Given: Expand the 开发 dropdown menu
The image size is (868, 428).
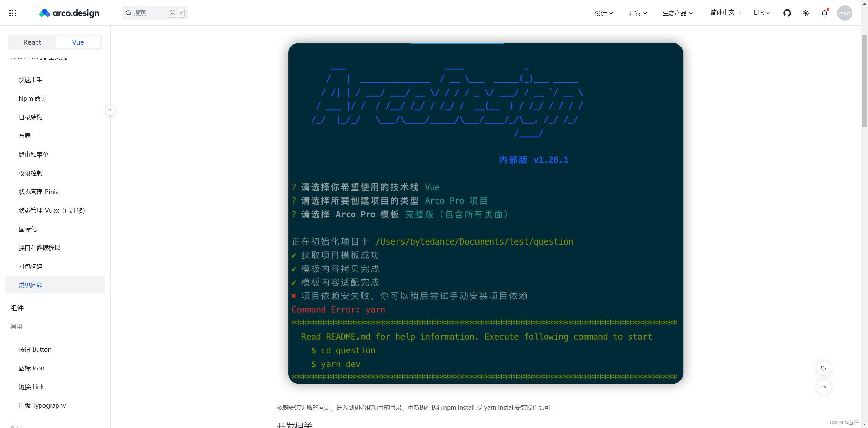Looking at the screenshot, I should tap(638, 13).
